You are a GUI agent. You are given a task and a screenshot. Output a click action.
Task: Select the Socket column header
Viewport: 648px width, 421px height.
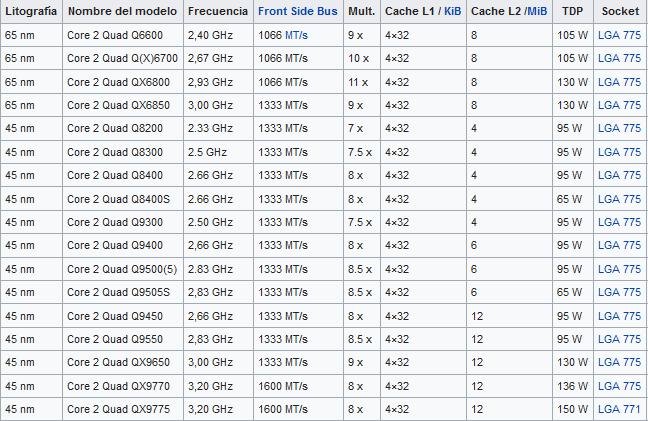click(x=620, y=11)
